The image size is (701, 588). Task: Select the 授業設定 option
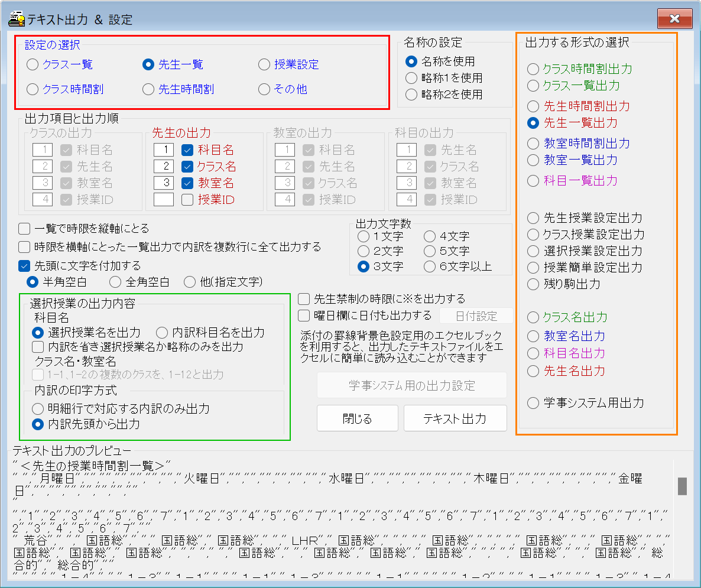[x=263, y=64]
